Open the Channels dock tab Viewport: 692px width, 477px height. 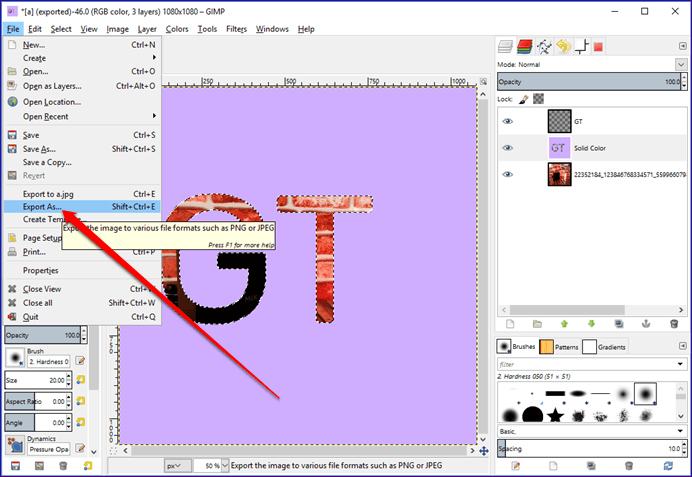coord(525,46)
